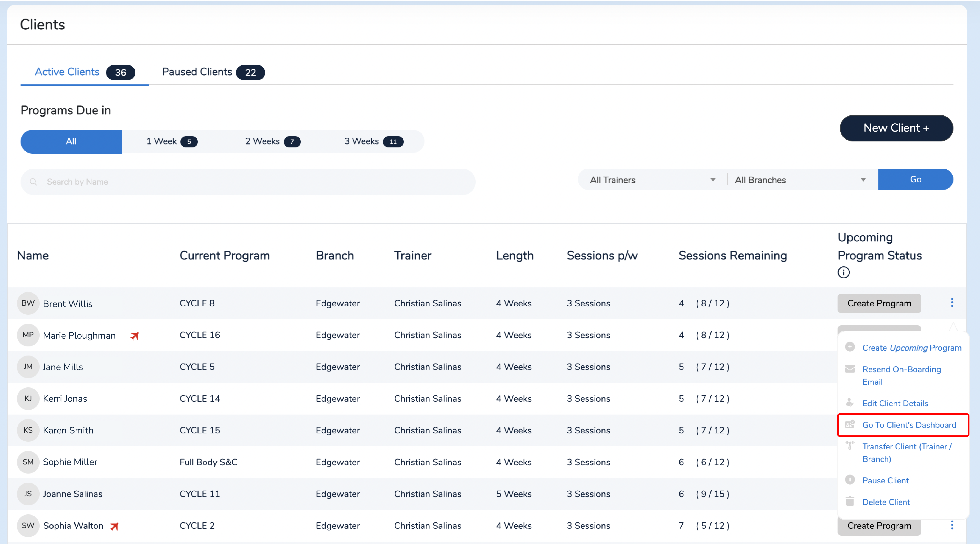The width and height of the screenshot is (980, 544).
Task: Click the Sessions Remaining column header
Action: point(732,255)
